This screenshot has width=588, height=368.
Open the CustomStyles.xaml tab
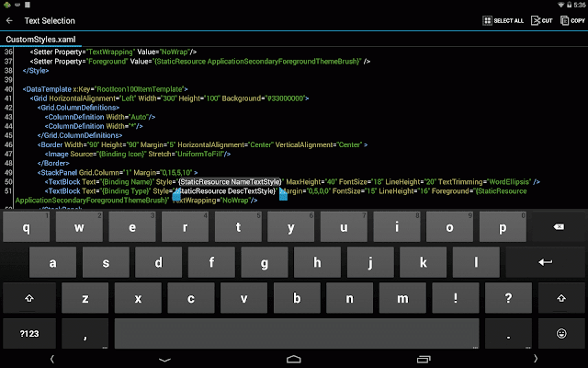[x=40, y=40]
